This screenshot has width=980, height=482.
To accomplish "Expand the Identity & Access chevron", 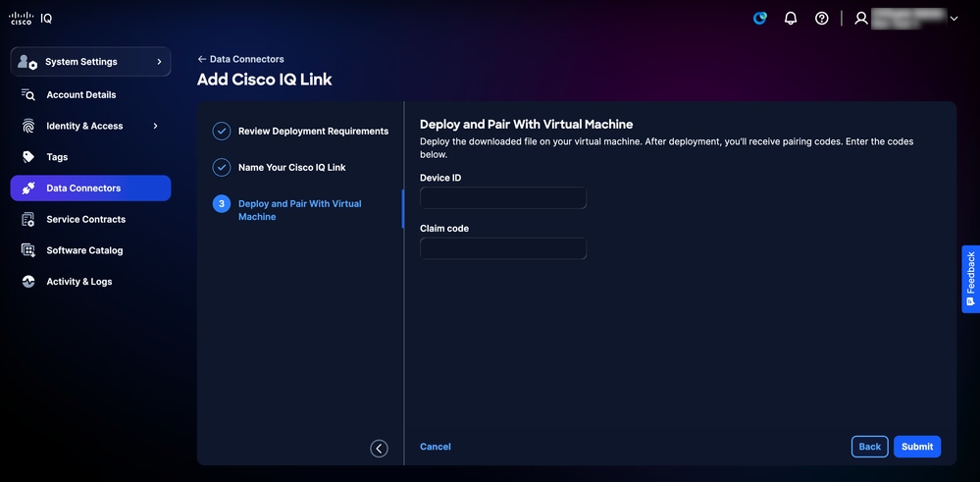I will [156, 126].
